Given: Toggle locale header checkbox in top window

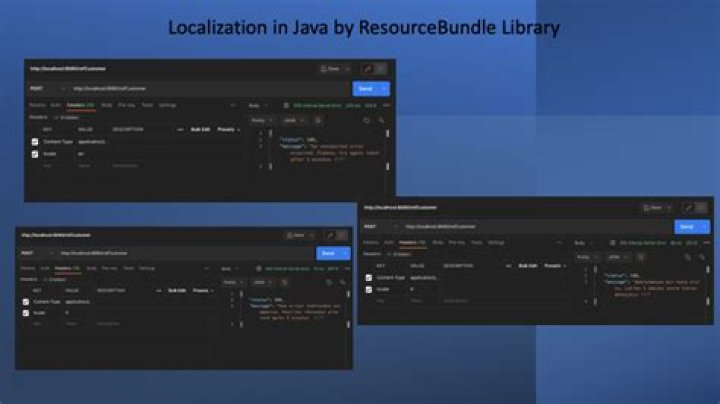Looking at the screenshot, I should point(35,154).
